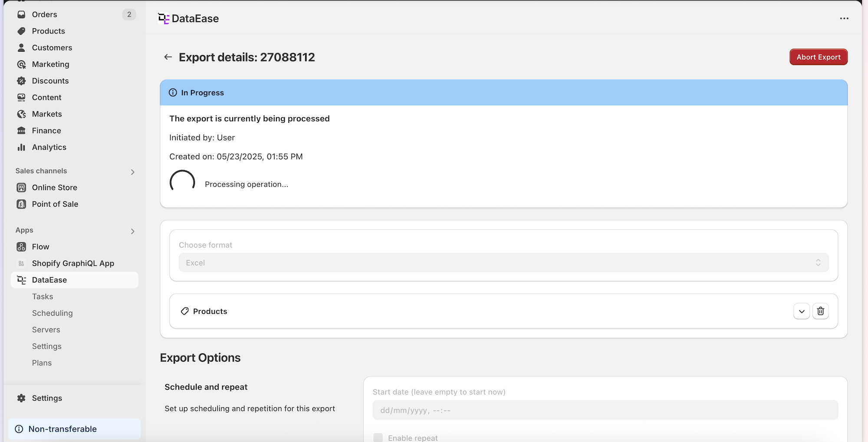Select Customers in the sidebar
This screenshot has height=442, width=868.
[52, 48]
